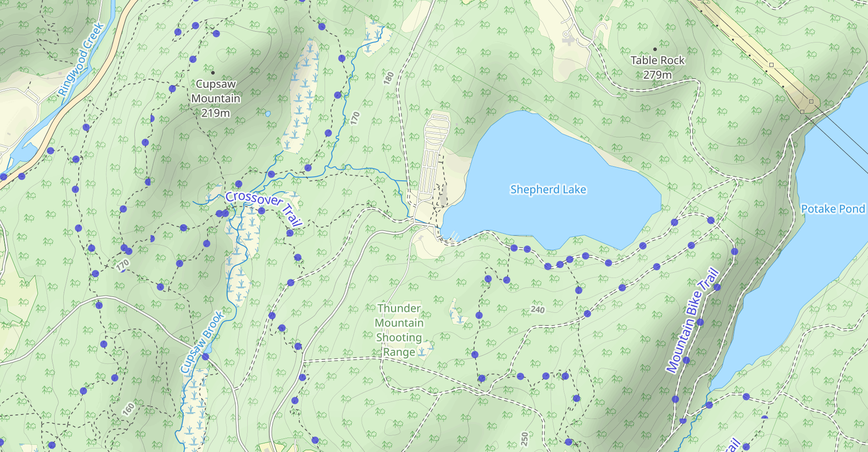Click the 180 contour elevation label
868x452 pixels.
click(389, 78)
